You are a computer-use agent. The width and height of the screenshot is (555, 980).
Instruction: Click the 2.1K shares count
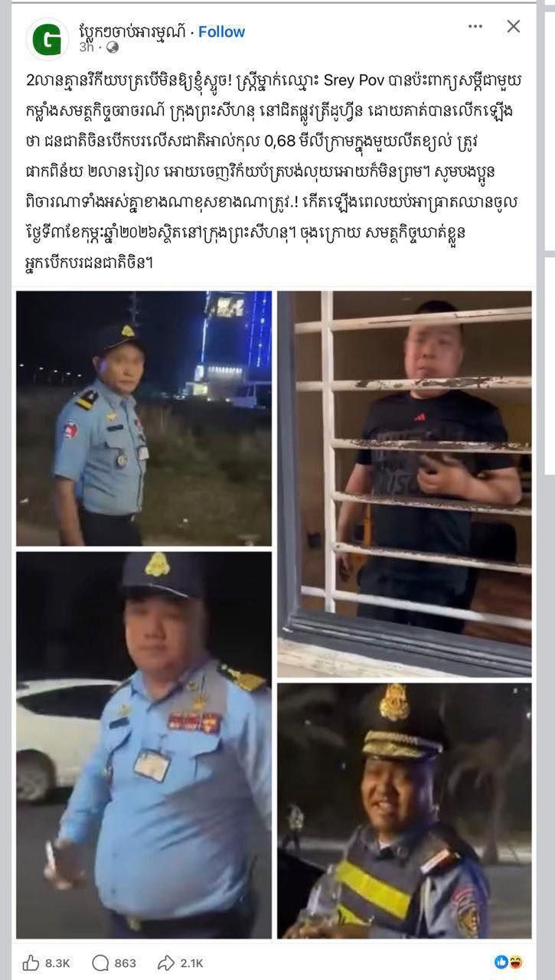(191, 962)
